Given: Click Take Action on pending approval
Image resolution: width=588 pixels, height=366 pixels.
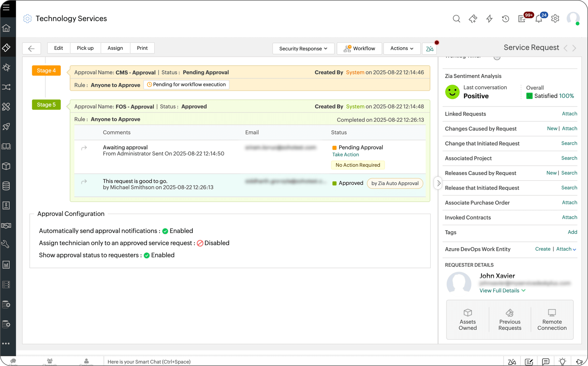Looking at the screenshot, I should [x=345, y=155].
